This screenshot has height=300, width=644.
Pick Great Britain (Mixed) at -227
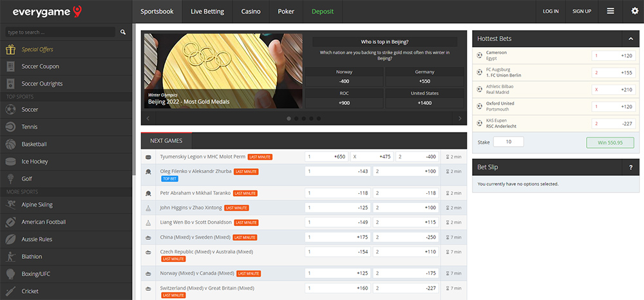point(406,288)
